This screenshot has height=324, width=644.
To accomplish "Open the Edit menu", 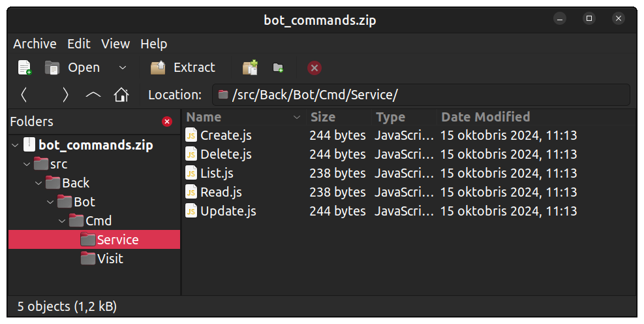I will (x=79, y=44).
